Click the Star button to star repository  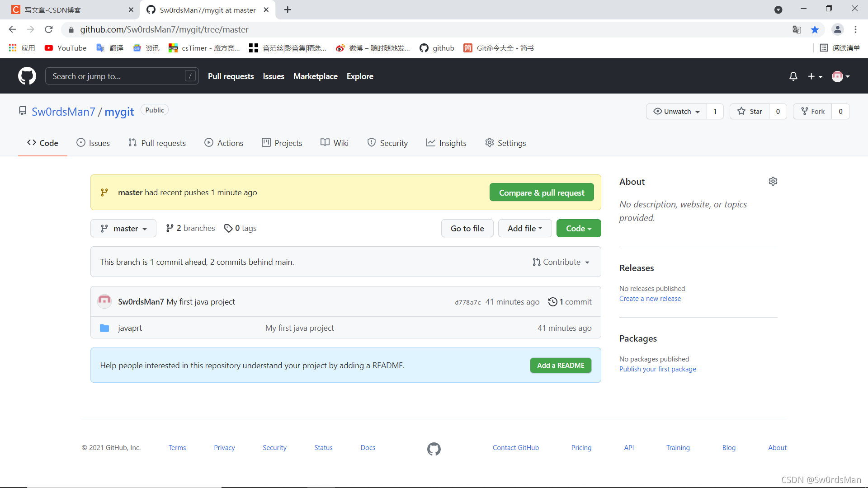click(x=750, y=111)
